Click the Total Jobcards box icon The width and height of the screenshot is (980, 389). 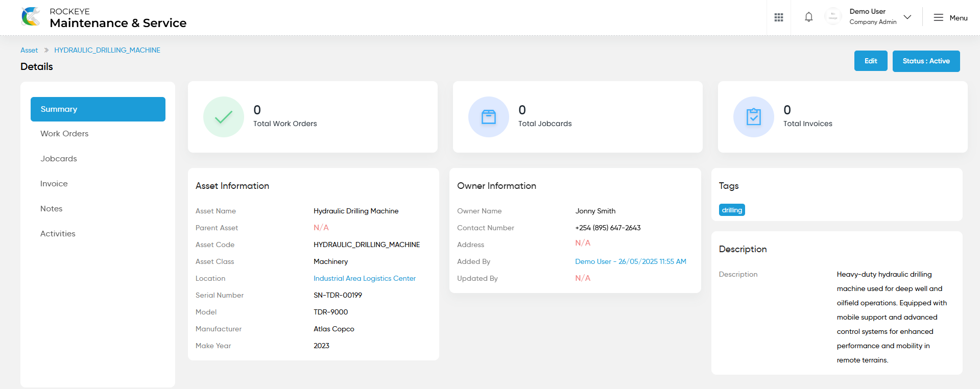click(489, 117)
